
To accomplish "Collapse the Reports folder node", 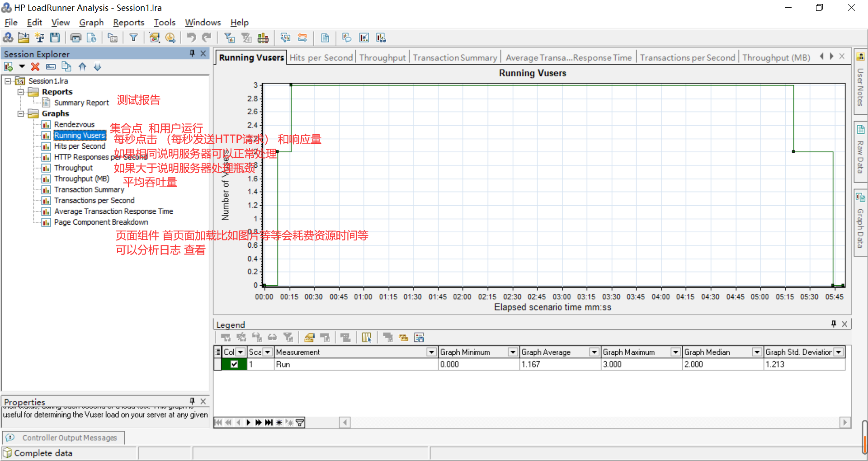I will click(x=20, y=92).
